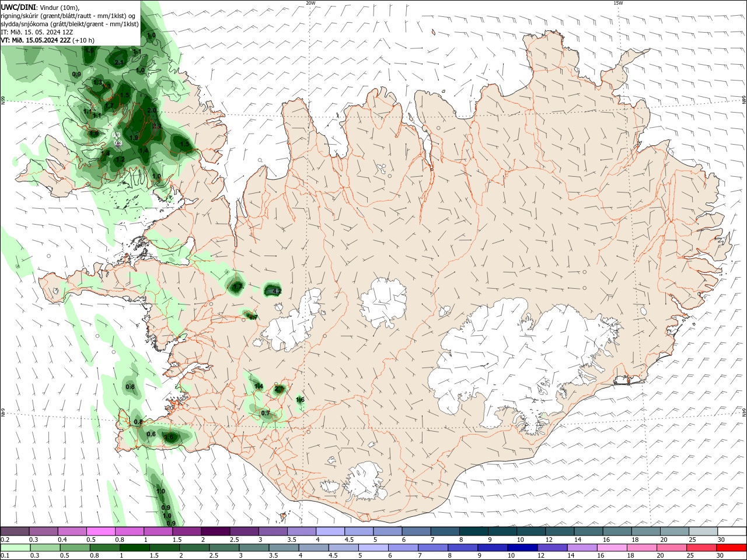
Task: Pick the gray-green swatch labeled 3 in lower row
Action: pos(254,548)
